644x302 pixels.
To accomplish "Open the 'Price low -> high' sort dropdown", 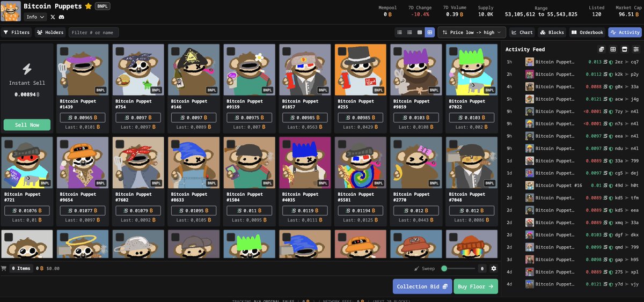I will [x=472, y=32].
